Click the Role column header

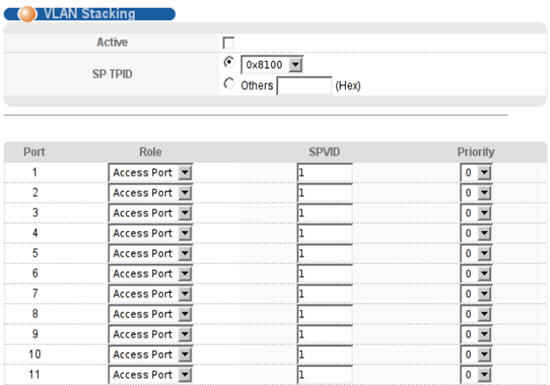click(150, 152)
